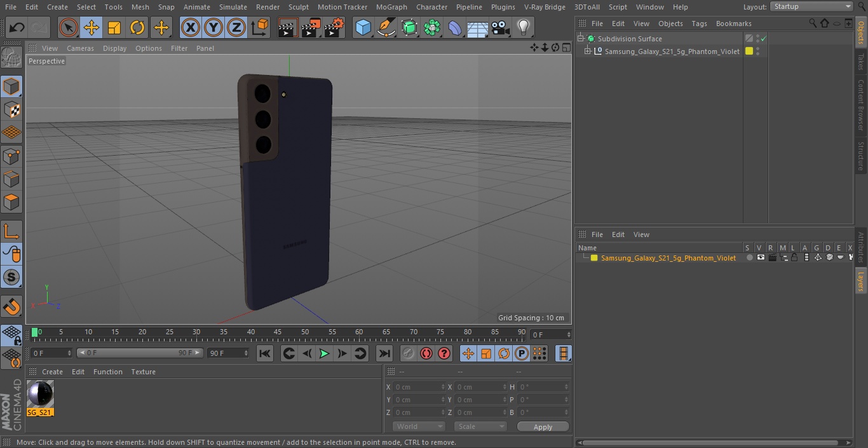Toggle the Snap S icon

[x=11, y=278]
